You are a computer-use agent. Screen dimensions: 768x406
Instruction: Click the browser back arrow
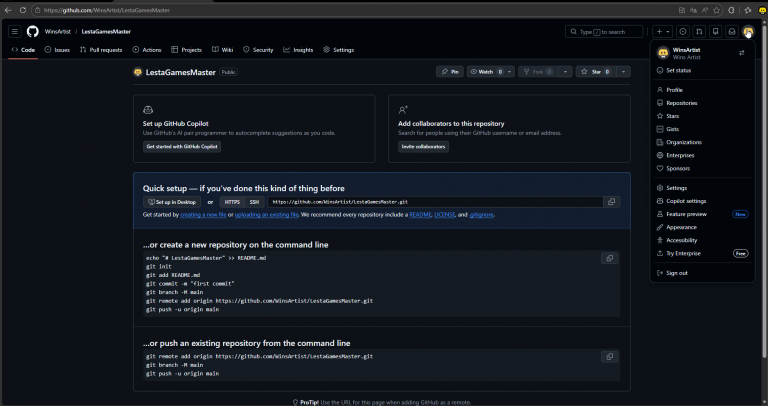[x=8, y=10]
